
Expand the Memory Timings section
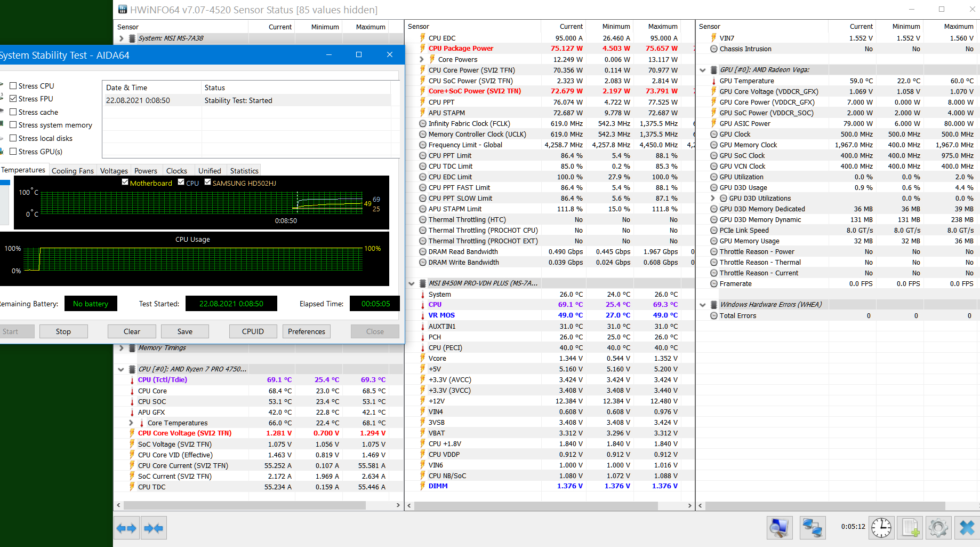click(122, 348)
